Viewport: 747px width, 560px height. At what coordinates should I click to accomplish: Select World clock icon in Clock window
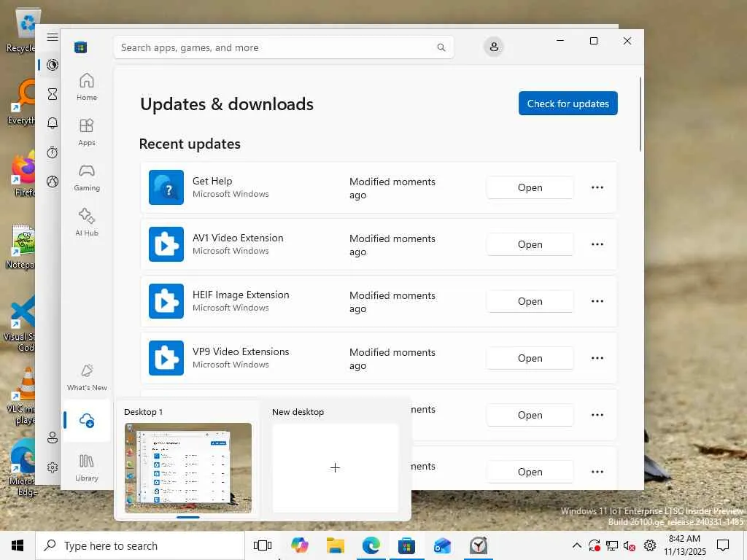[x=53, y=182]
